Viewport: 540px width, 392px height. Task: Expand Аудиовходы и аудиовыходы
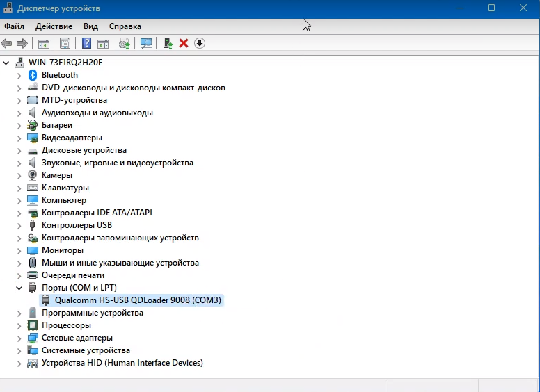click(19, 113)
